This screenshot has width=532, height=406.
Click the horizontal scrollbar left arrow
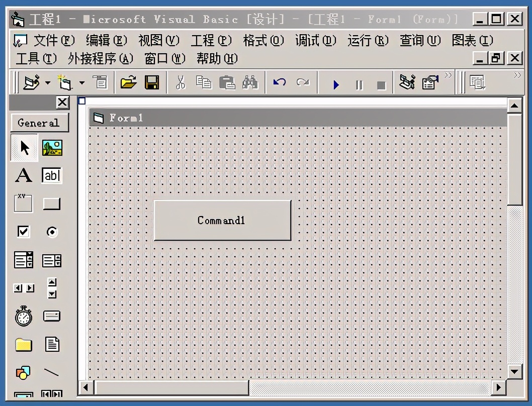click(86, 387)
